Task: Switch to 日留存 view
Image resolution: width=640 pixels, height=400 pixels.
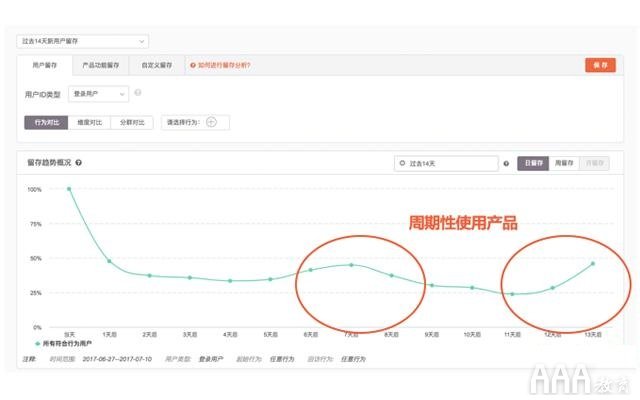Action: tap(532, 162)
